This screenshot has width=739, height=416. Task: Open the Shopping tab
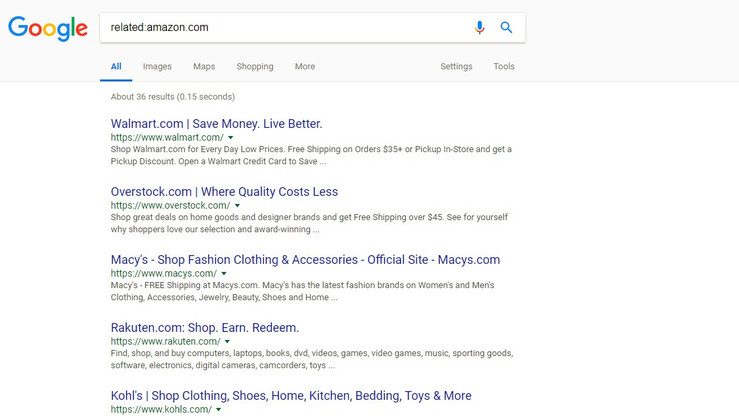point(255,66)
